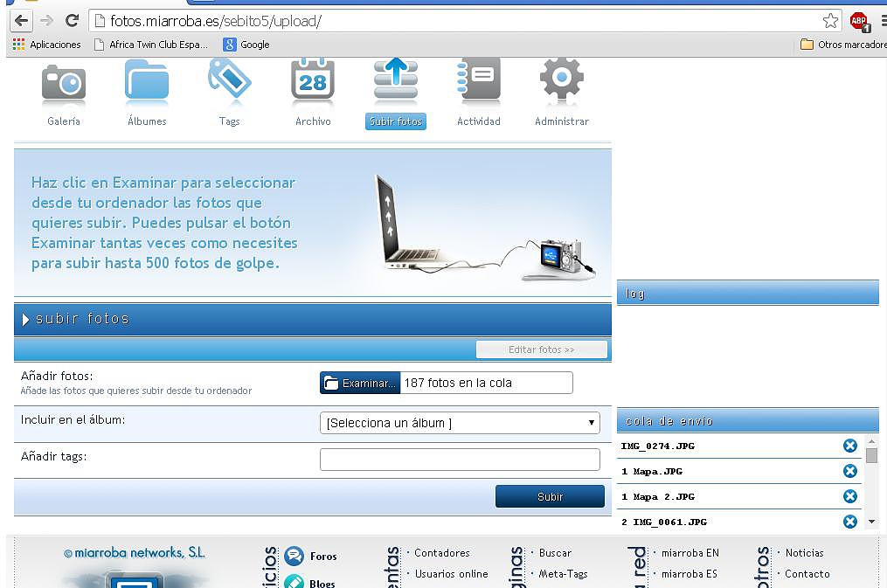This screenshot has width=887, height=588.
Task: Open the Álbumes folder icon
Action: tap(147, 81)
